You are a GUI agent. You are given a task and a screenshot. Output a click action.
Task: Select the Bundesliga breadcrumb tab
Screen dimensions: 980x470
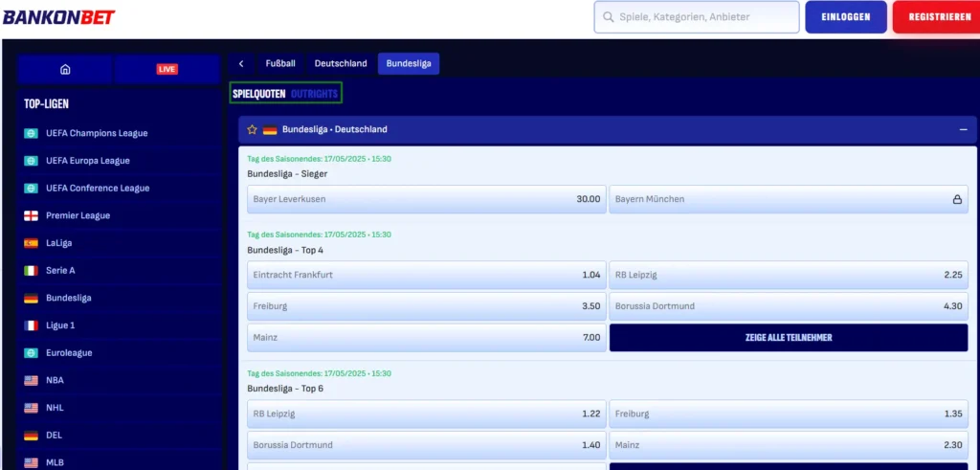coord(409,64)
